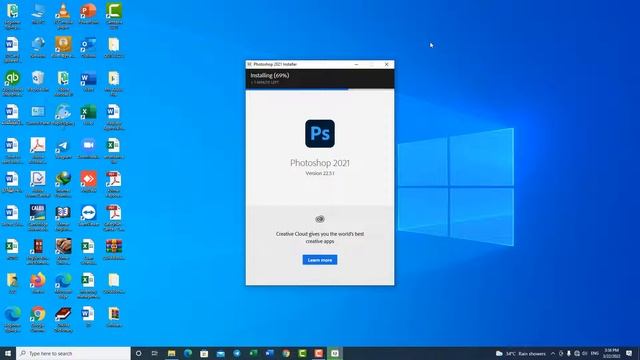Open the Rain showers weather widget
Image resolution: width=640 pixels, height=360 pixels.
(x=520, y=353)
